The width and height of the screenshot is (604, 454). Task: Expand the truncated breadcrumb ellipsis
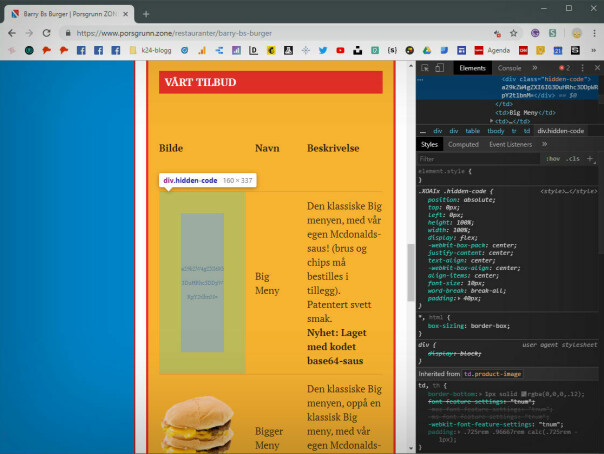tap(423, 131)
